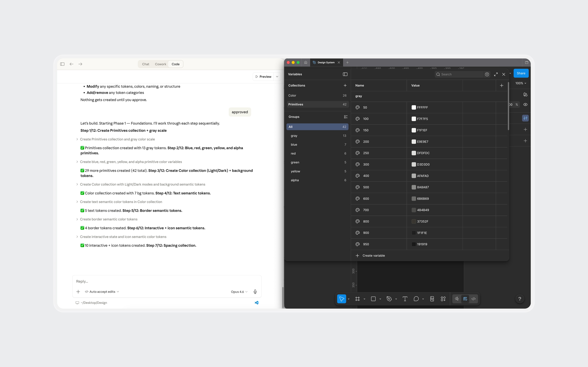This screenshot has height=367, width=588.
Task: Toggle the eye visibility icon
Action: [525, 105]
